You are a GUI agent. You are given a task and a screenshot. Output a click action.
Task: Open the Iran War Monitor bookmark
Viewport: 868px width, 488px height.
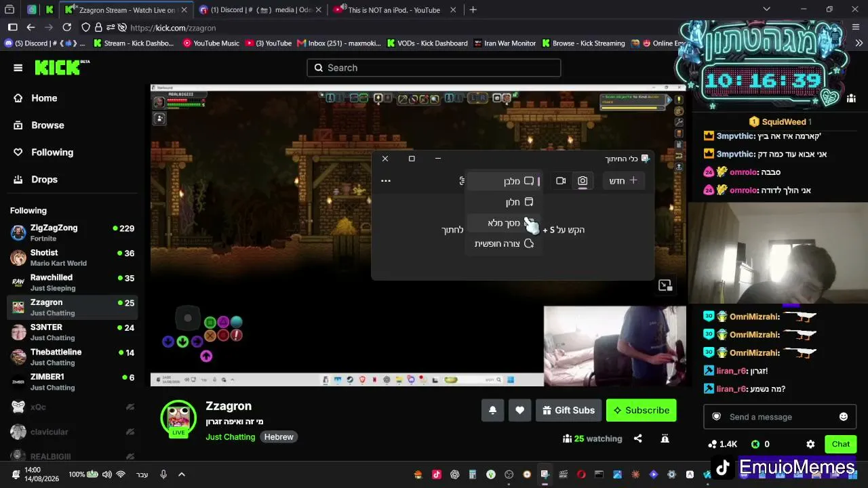[505, 43]
